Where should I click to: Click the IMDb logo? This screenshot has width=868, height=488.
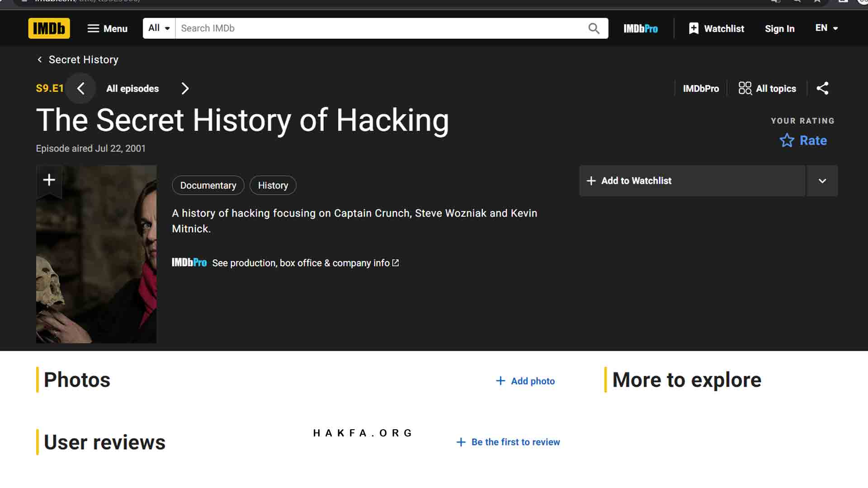coord(49,28)
